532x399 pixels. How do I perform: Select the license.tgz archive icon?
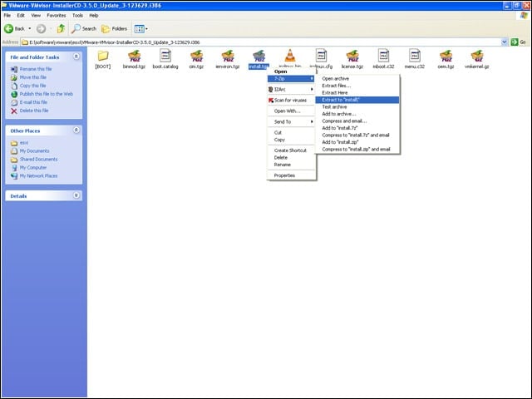pyautogui.click(x=352, y=56)
